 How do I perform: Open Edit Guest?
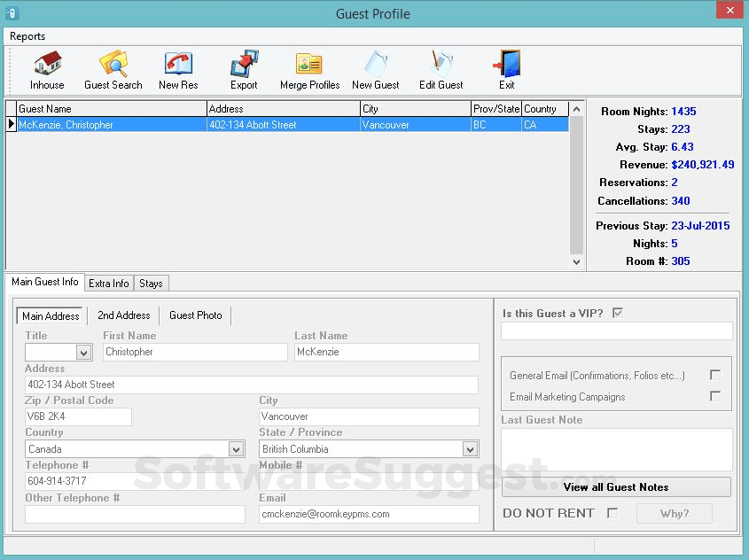(x=441, y=69)
